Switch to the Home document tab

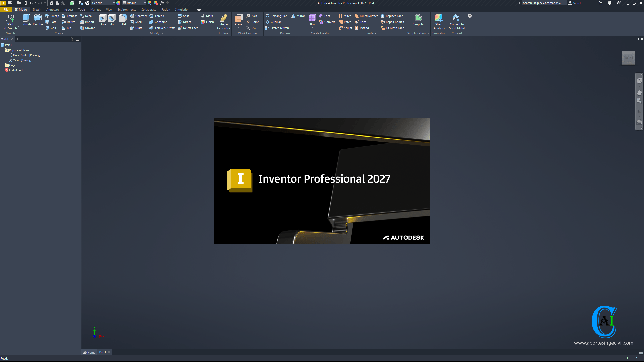pyautogui.click(x=89, y=352)
